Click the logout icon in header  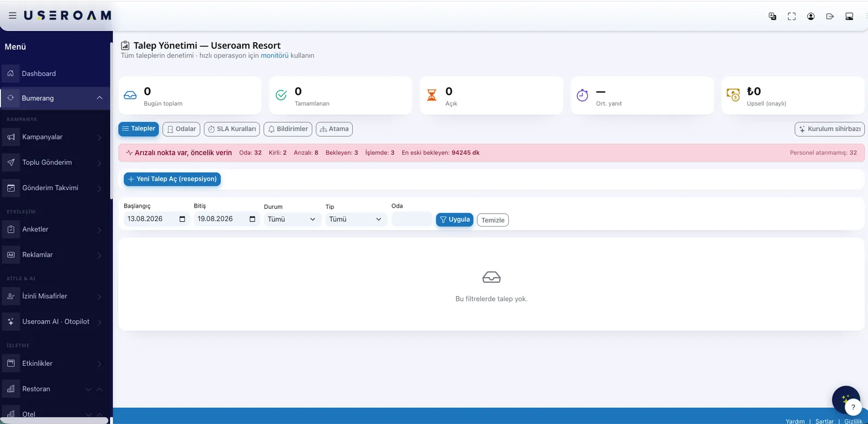(830, 16)
